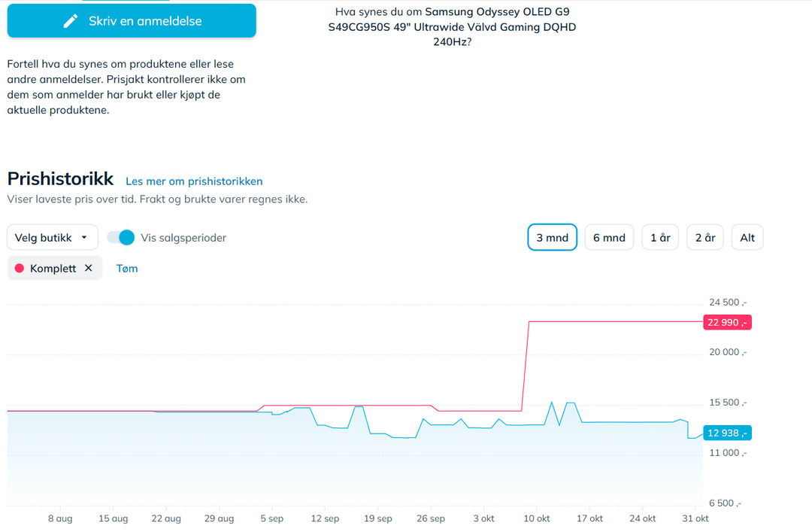The width and height of the screenshot is (812, 532).
Task: Click the 12 sep date on axis
Action: click(325, 518)
